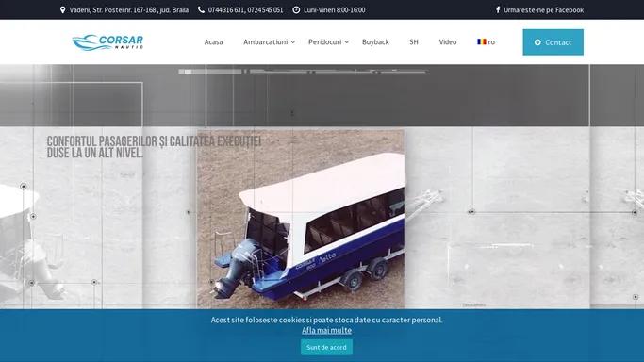Click the Contact button

pyautogui.click(x=553, y=42)
